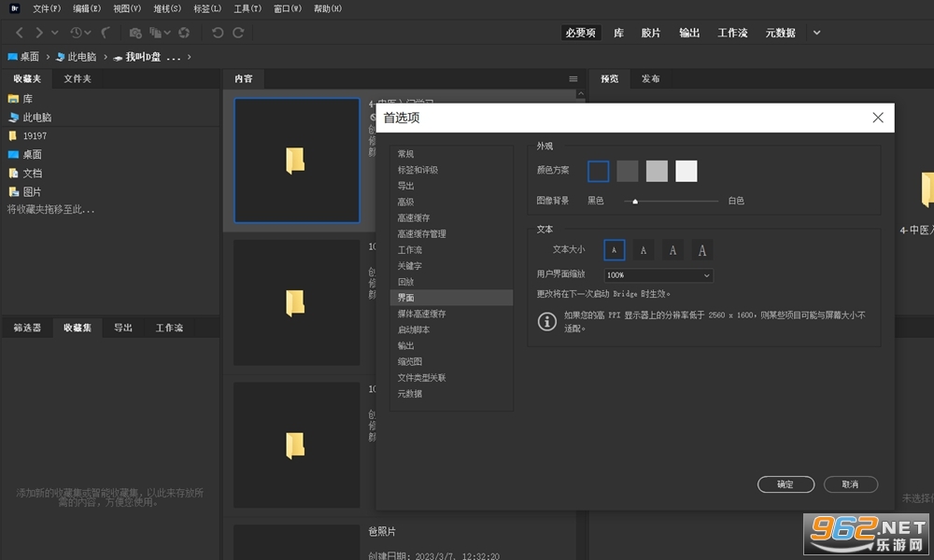This screenshot has width=934, height=560.
Task: Click the boomerang return-to-app icon
Action: [x=106, y=33]
